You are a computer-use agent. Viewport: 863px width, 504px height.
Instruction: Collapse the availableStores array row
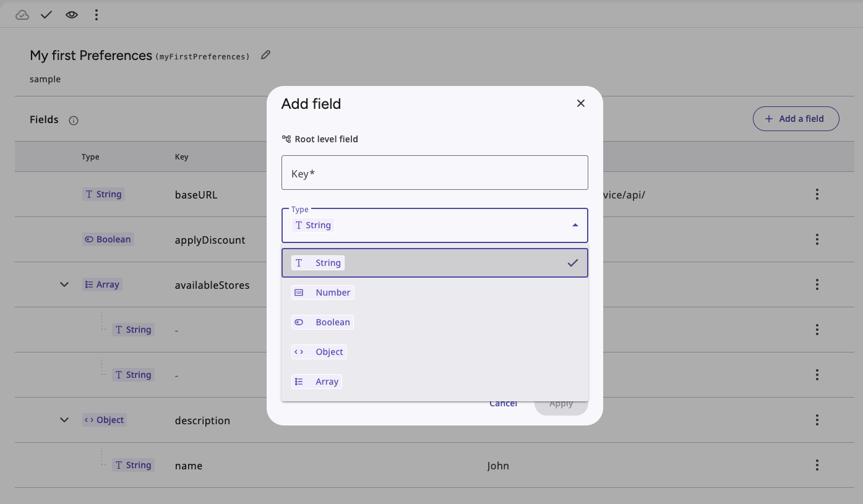coord(64,284)
